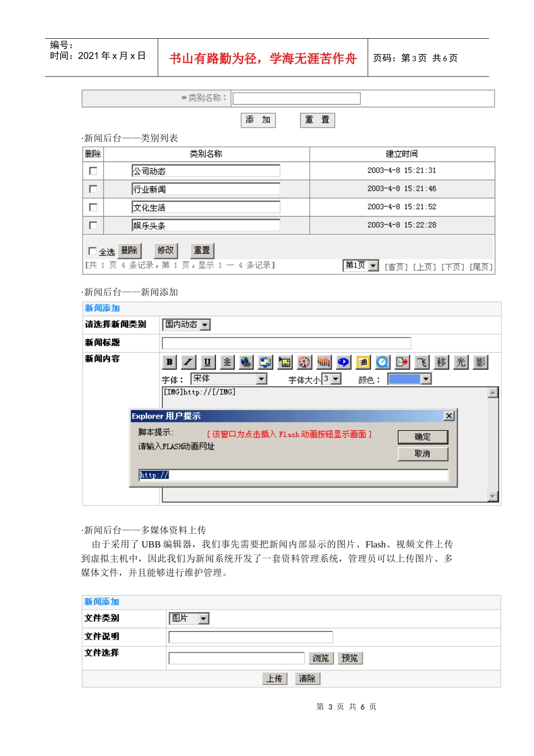This screenshot has width=534, height=756.
Task: Insert an image via picture icon
Action: (x=285, y=362)
